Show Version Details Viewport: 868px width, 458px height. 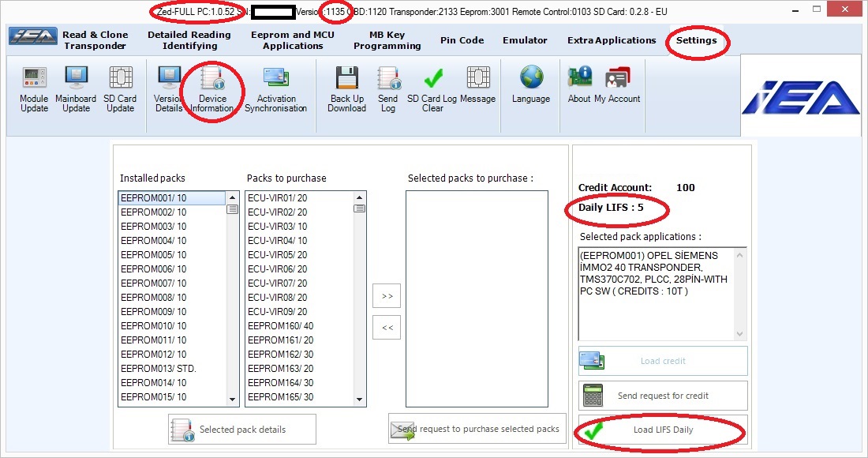click(169, 89)
